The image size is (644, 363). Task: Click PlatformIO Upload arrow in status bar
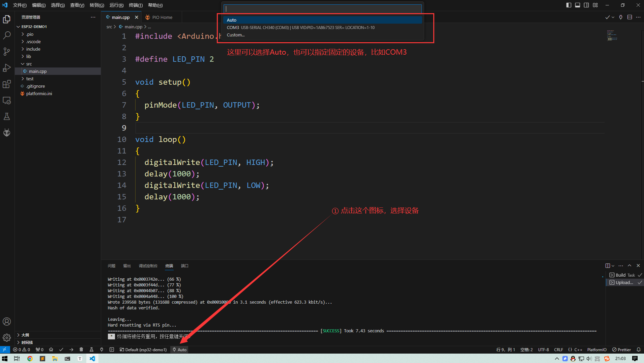[x=71, y=350]
